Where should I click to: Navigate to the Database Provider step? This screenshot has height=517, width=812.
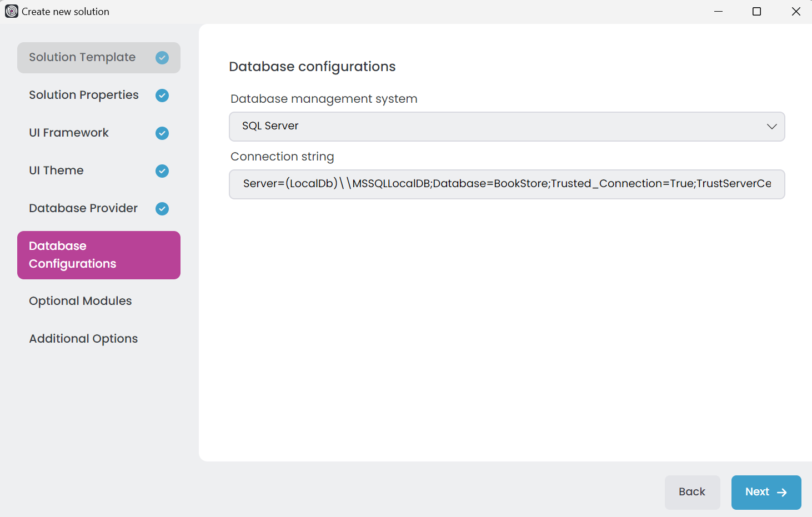(83, 209)
